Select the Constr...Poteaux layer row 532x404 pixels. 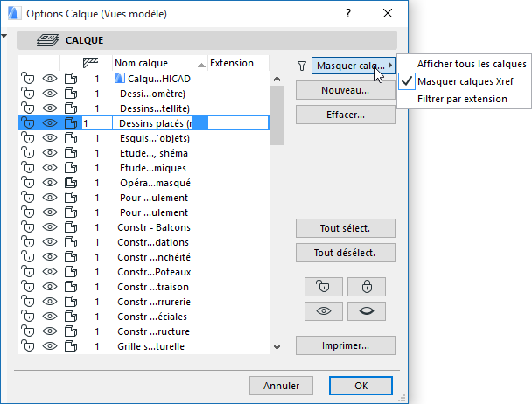point(154,272)
